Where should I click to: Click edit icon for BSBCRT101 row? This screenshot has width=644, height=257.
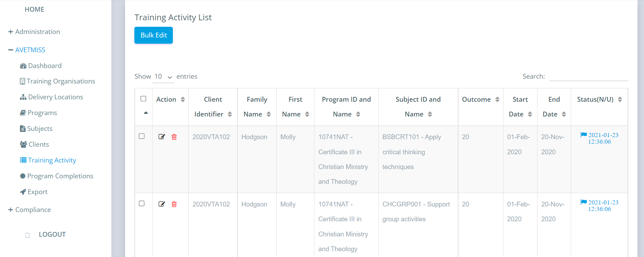pos(162,137)
